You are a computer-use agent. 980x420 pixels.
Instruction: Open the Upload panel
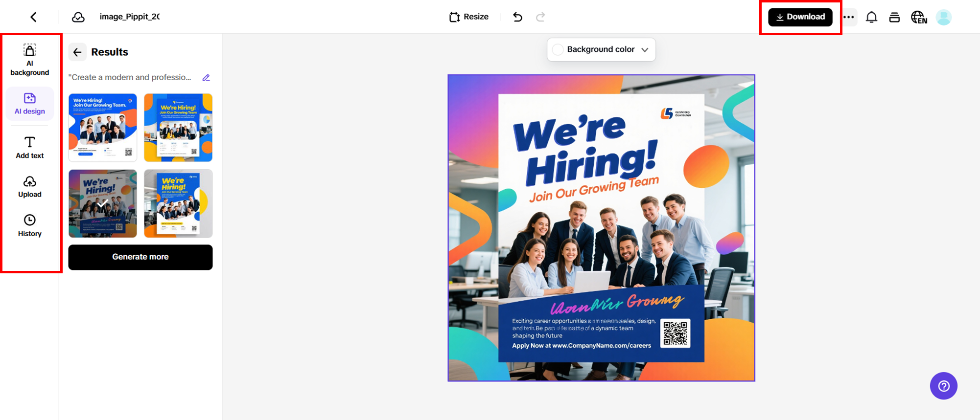pos(30,187)
